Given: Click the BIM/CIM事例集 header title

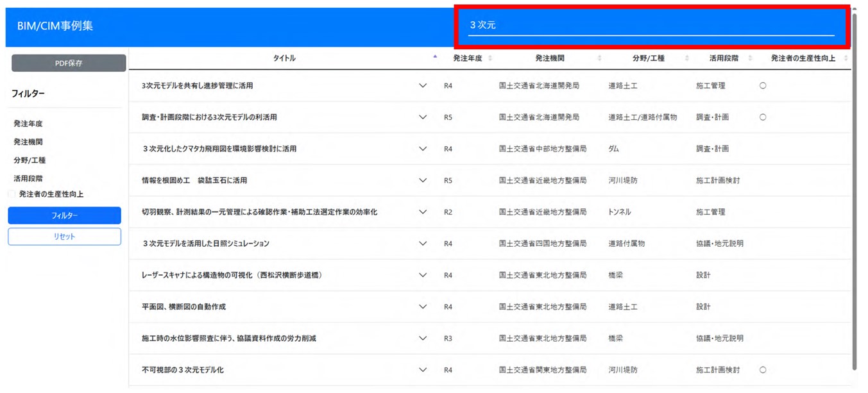Looking at the screenshot, I should (x=55, y=26).
